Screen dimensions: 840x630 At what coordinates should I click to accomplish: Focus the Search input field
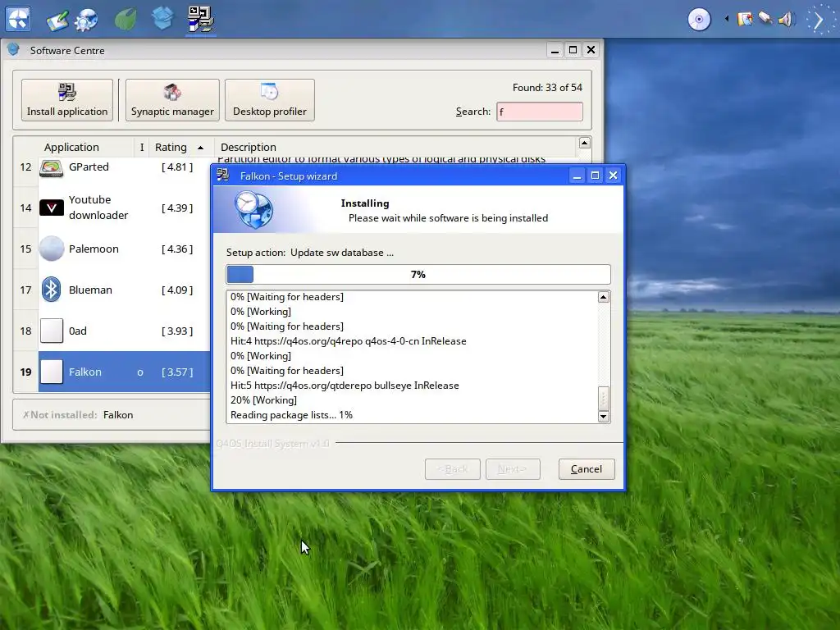(x=540, y=112)
